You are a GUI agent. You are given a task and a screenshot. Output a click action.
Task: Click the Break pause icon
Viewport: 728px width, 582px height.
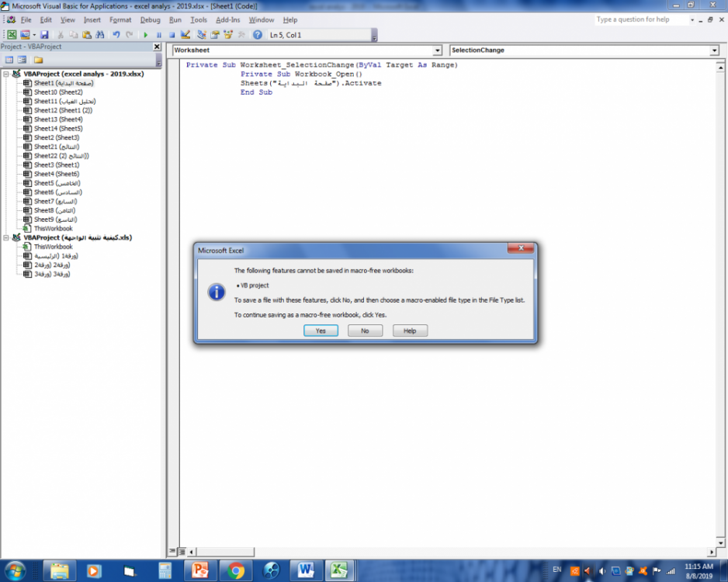pos(159,35)
